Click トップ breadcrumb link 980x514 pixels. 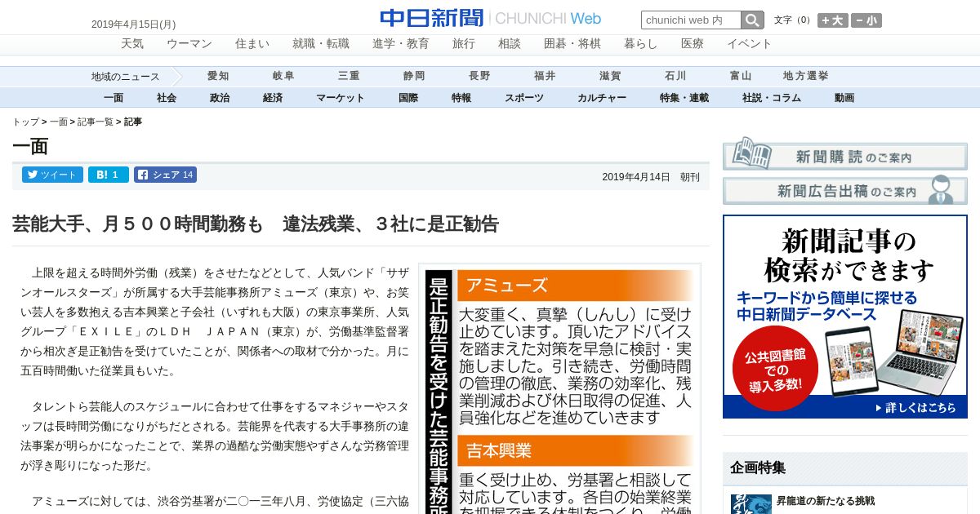tap(25, 122)
